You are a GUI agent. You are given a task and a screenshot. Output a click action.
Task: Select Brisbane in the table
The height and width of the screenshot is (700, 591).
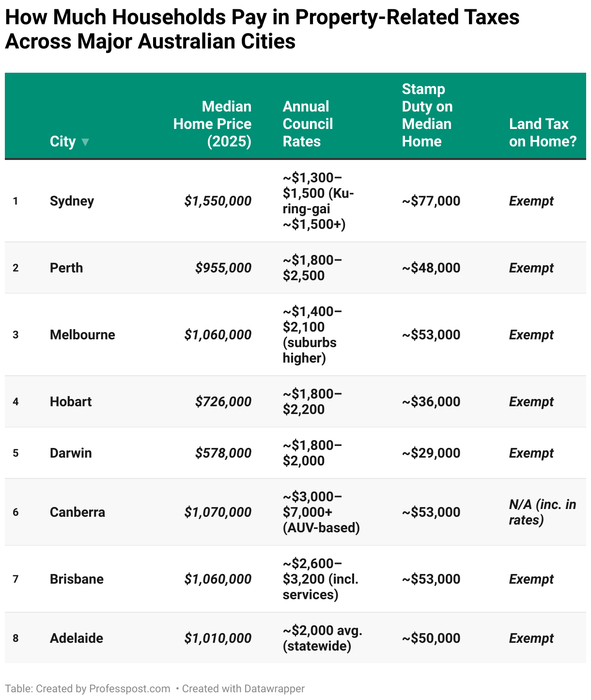[77, 579]
